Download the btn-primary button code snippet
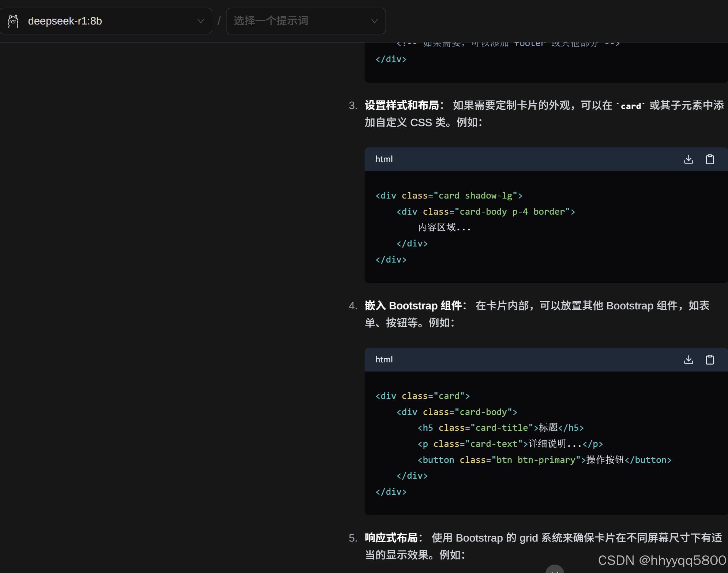 coord(688,360)
